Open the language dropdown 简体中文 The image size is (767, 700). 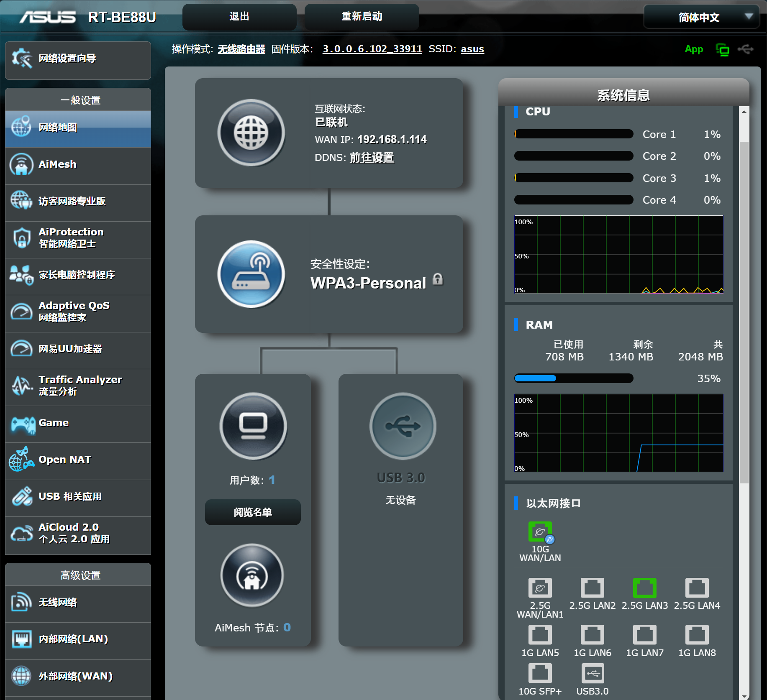701,17
